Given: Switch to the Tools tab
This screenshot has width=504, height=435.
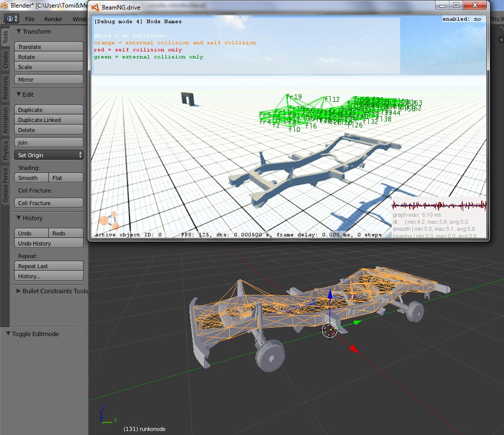Looking at the screenshot, I should (5, 37).
